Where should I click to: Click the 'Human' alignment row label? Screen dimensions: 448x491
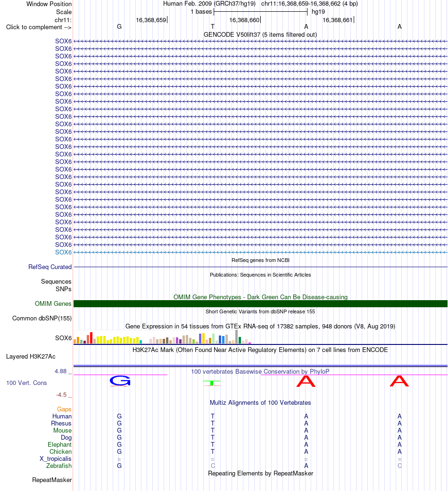pyautogui.click(x=62, y=417)
